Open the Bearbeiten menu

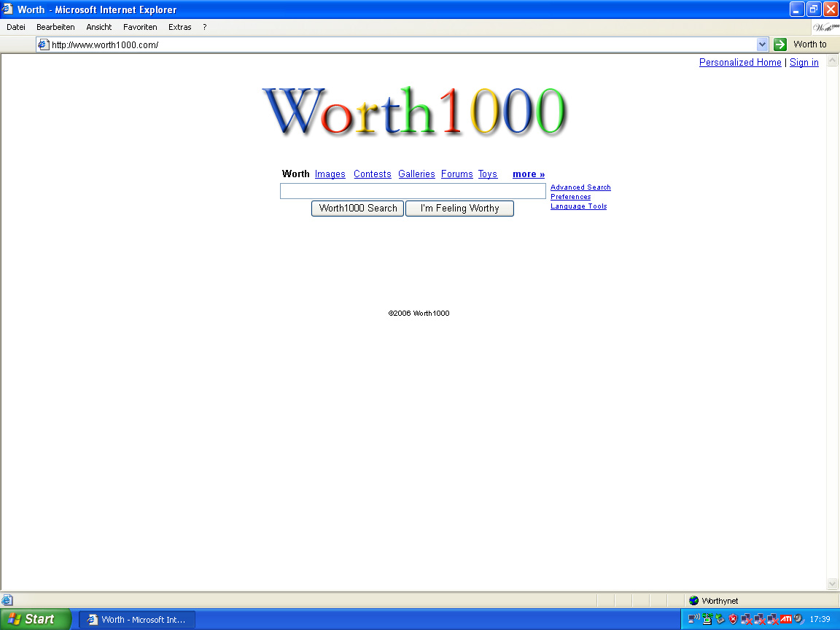pyautogui.click(x=55, y=27)
